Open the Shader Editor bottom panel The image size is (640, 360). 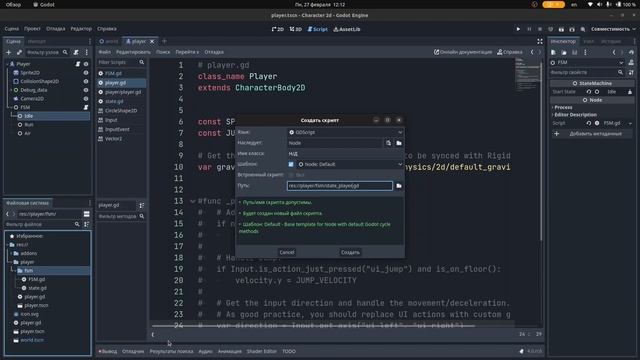pos(262,351)
